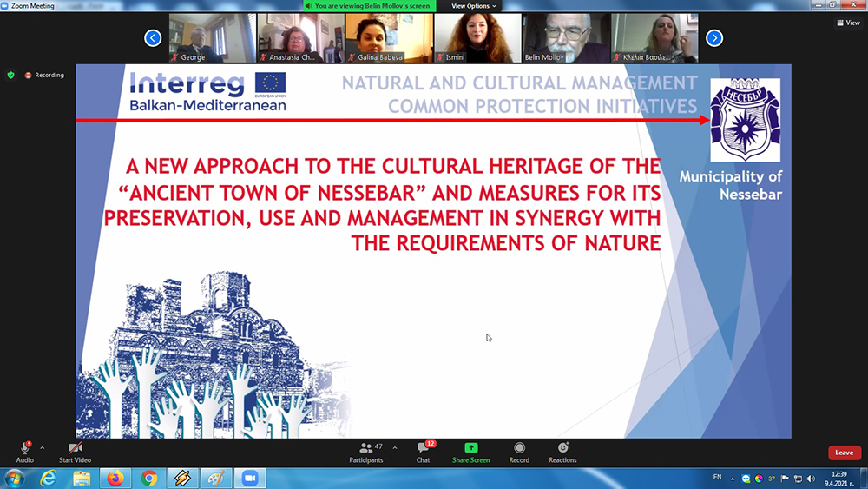
Task: Turn on camera with Start Video
Action: [x=75, y=452]
